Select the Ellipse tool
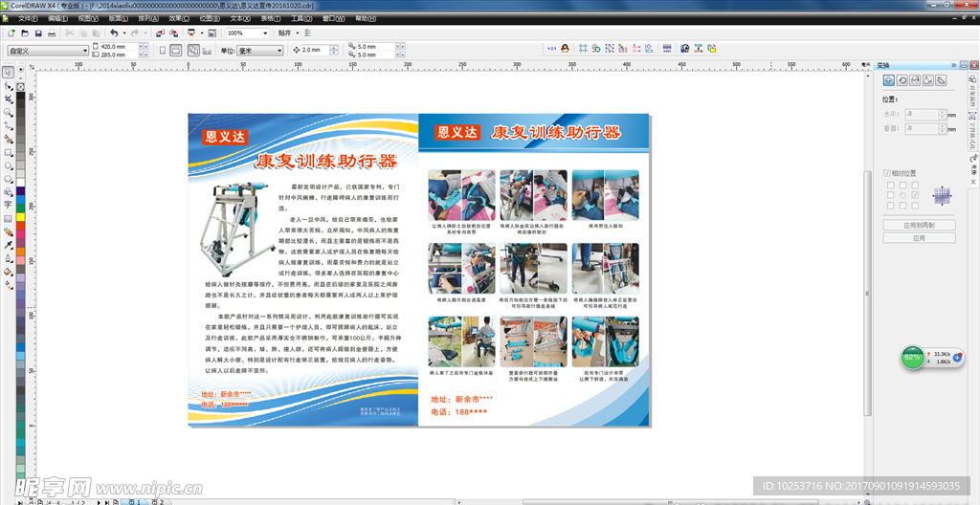Image resolution: width=980 pixels, height=505 pixels. pos(8,165)
